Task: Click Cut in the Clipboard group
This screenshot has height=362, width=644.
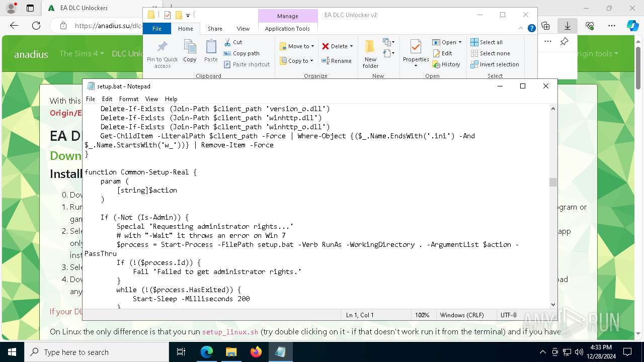Action: click(x=233, y=42)
